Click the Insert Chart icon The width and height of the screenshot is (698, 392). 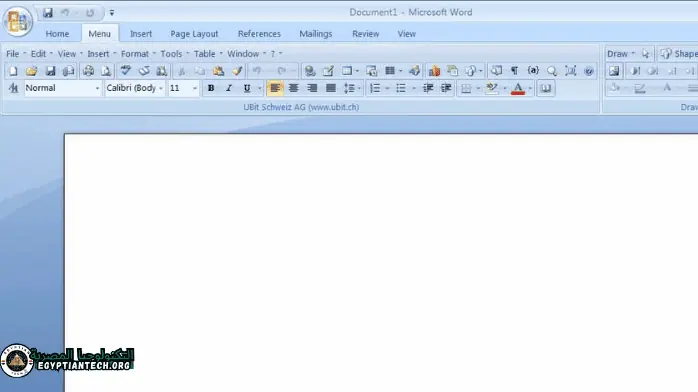tap(434, 71)
